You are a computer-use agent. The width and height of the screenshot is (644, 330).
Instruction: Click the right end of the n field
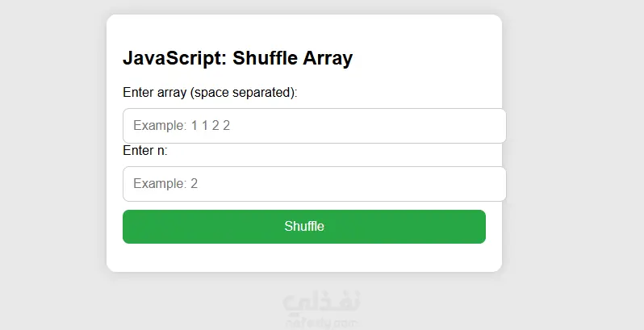492,184
